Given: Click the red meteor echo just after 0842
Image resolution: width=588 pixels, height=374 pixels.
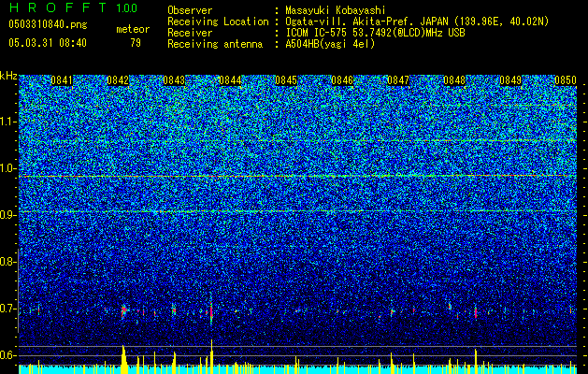Looking at the screenshot, I should click(x=124, y=311).
